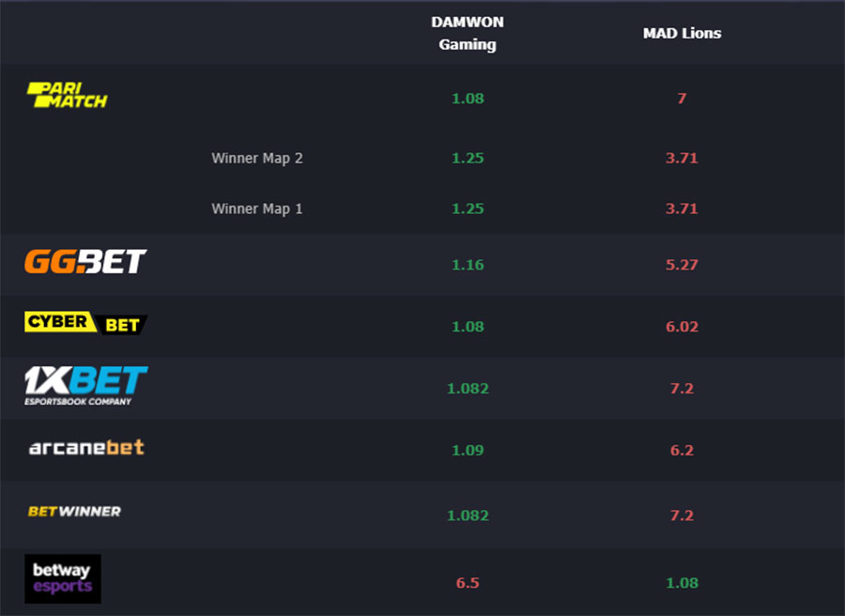The height and width of the screenshot is (616, 845).
Task: Click Parimatch MAD Lions odds 7
Action: click(x=682, y=99)
